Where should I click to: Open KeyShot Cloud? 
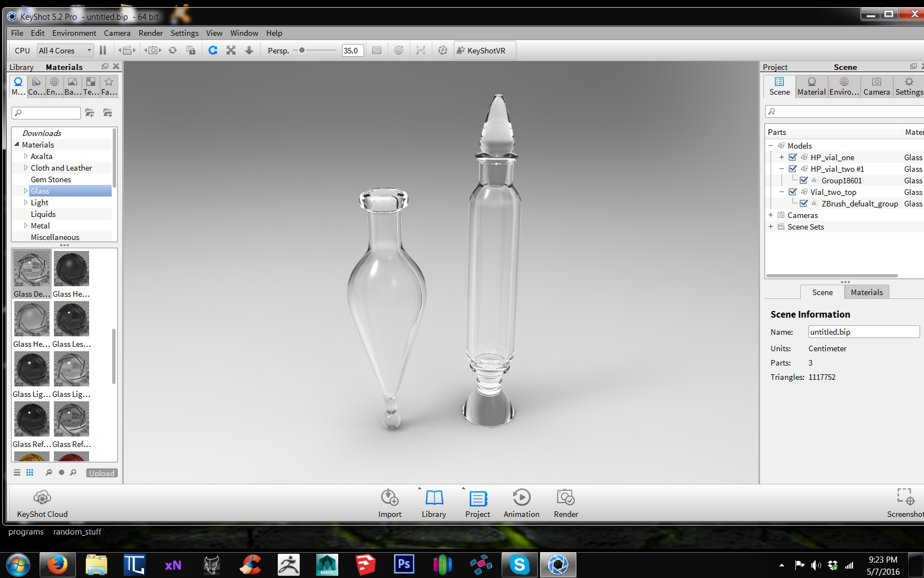42,503
